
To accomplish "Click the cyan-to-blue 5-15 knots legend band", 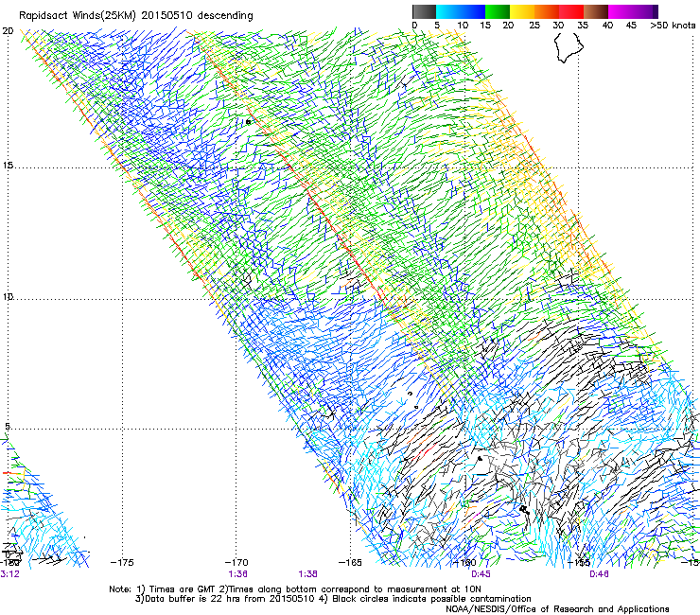I will click(x=461, y=11).
